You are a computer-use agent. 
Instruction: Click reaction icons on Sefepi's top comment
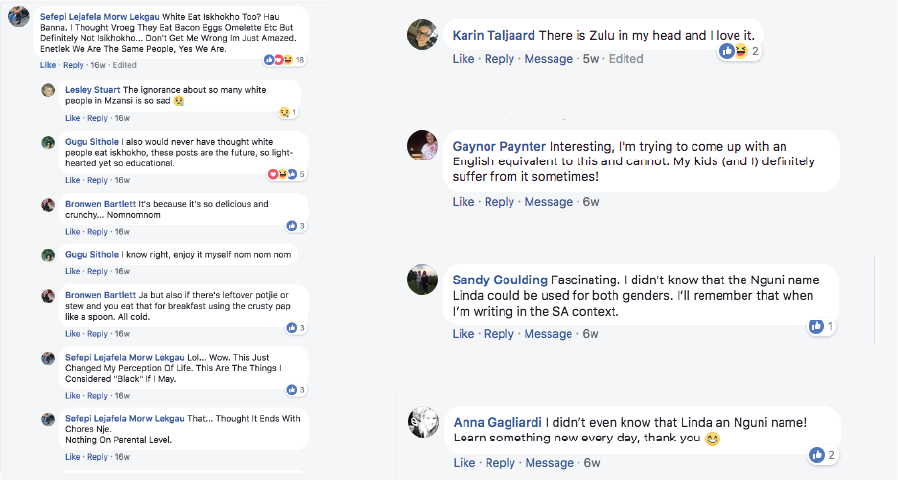coord(278,60)
